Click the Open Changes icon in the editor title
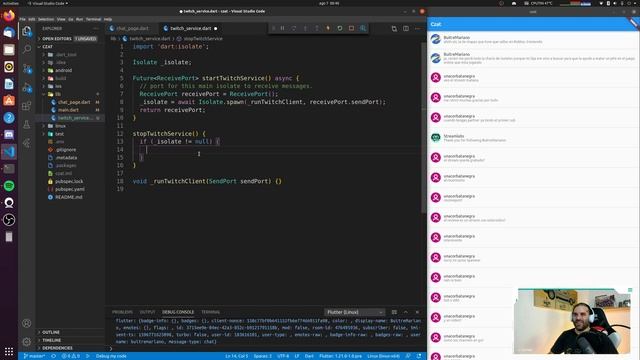The height and width of the screenshot is (360, 640). pos(394,29)
